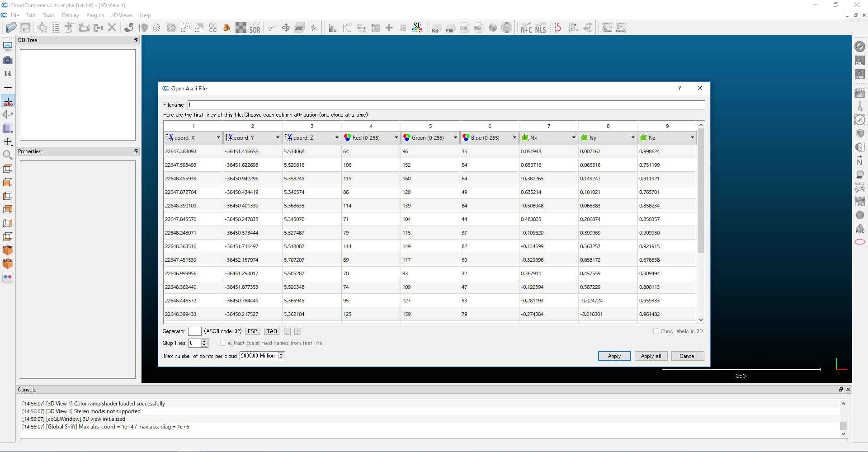
Task: Open the Ny column attribution dropdown
Action: [608, 137]
